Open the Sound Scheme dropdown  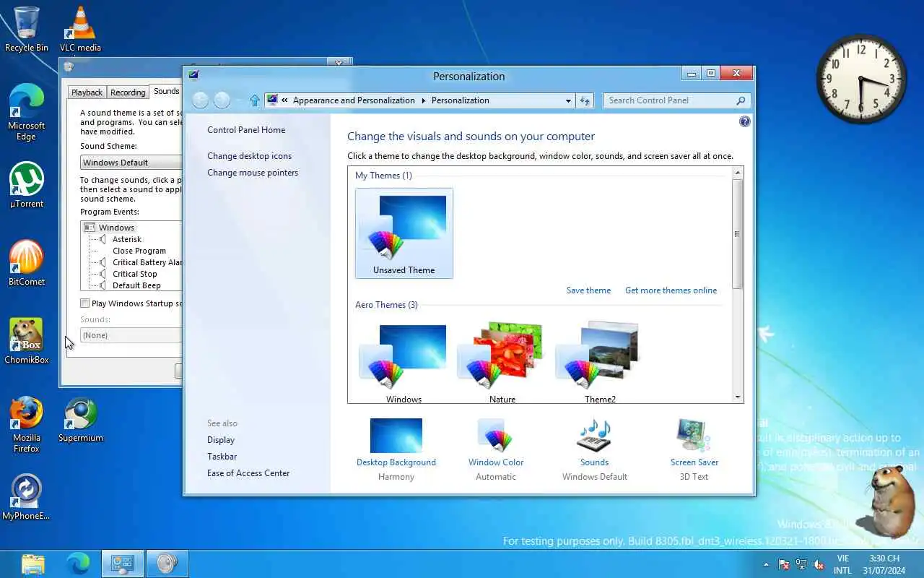coord(131,163)
